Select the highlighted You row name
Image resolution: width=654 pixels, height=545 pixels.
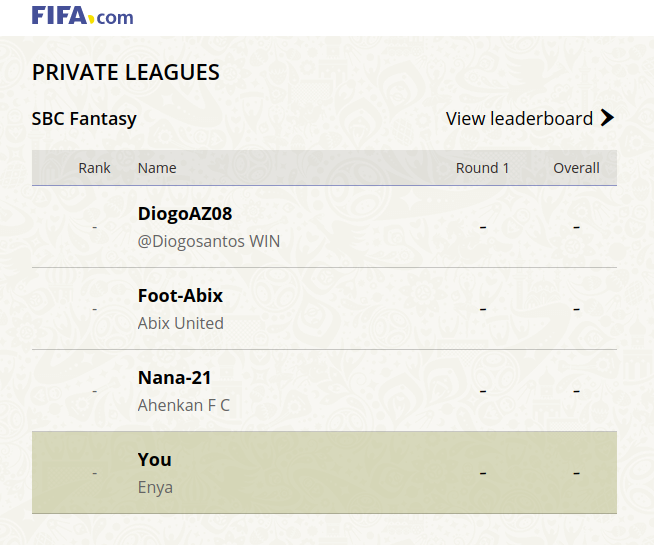coord(155,460)
